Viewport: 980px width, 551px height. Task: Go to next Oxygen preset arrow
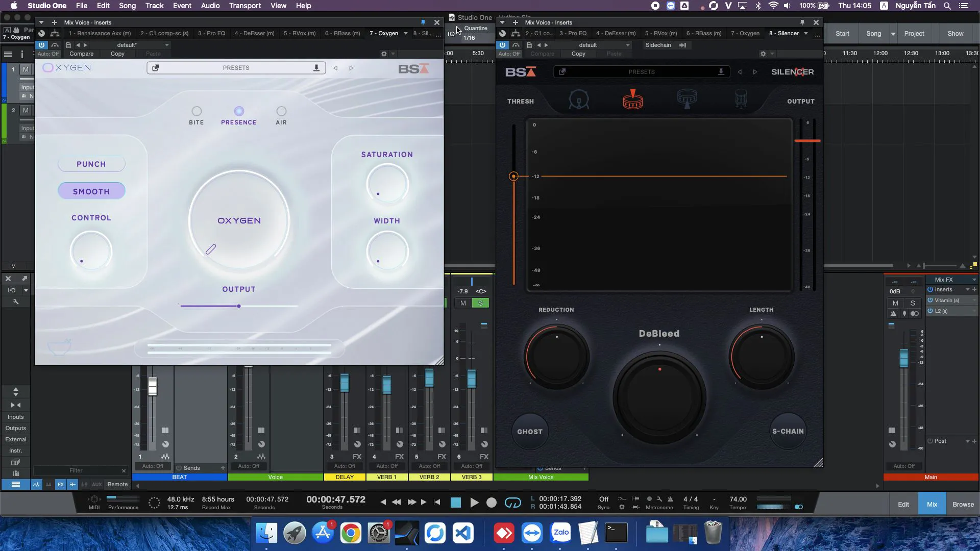pyautogui.click(x=351, y=68)
